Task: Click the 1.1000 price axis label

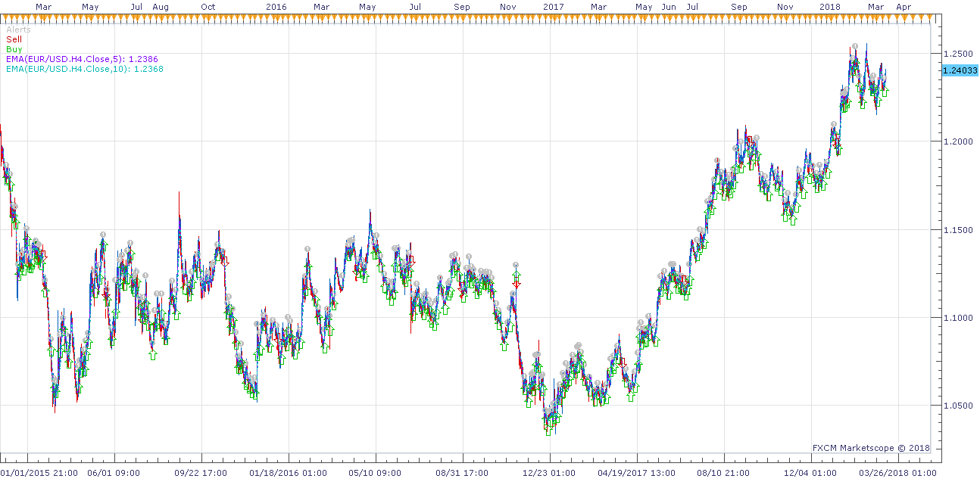Action: tap(957, 318)
